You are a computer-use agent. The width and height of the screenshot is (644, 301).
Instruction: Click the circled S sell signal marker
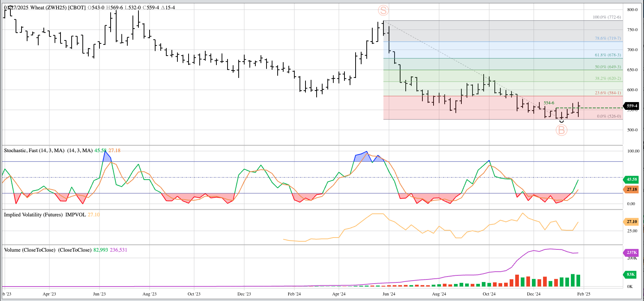pyautogui.click(x=383, y=10)
